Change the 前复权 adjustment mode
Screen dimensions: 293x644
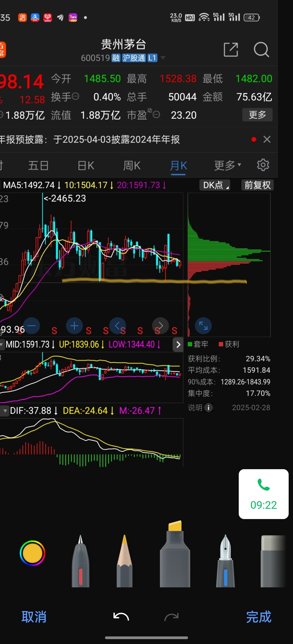click(257, 185)
